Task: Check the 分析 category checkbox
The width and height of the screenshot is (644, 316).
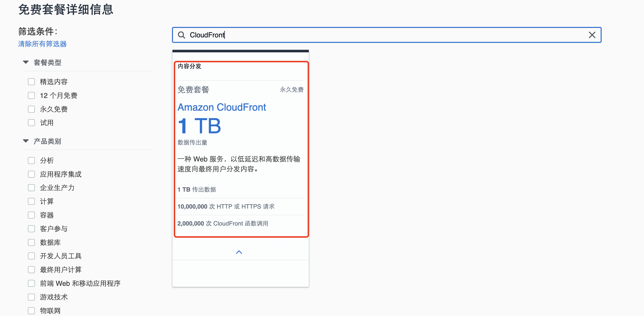Action: click(x=31, y=160)
